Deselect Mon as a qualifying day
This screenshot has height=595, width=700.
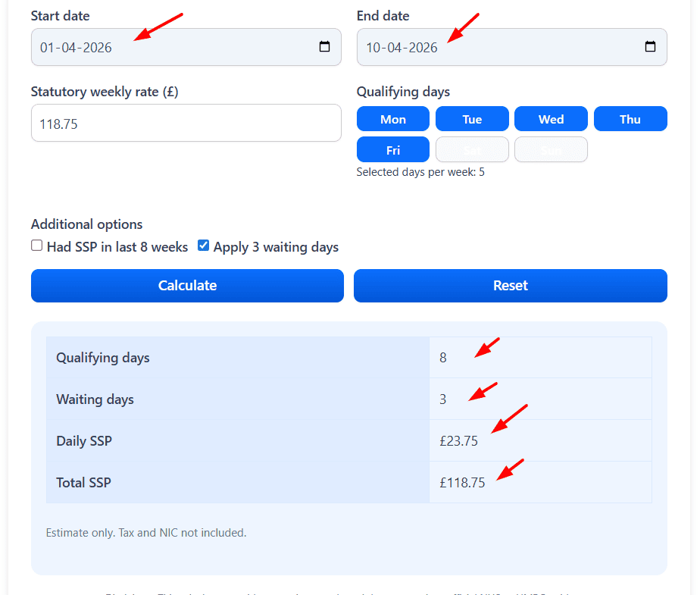pyautogui.click(x=393, y=119)
